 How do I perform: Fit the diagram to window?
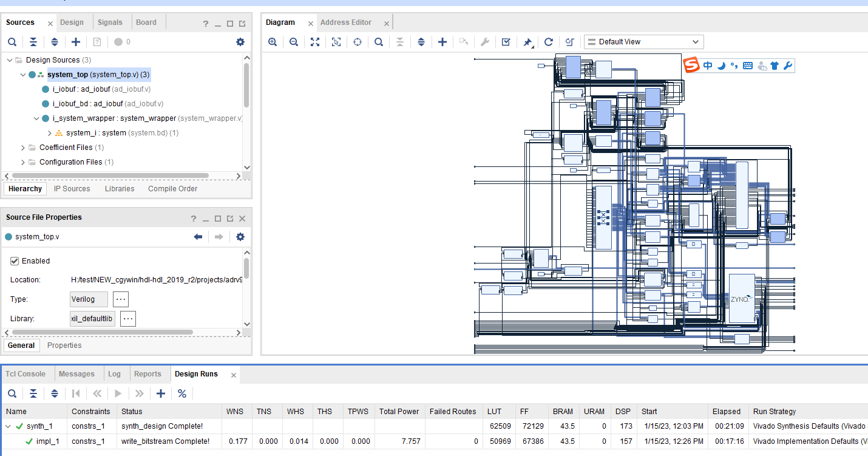coord(315,42)
